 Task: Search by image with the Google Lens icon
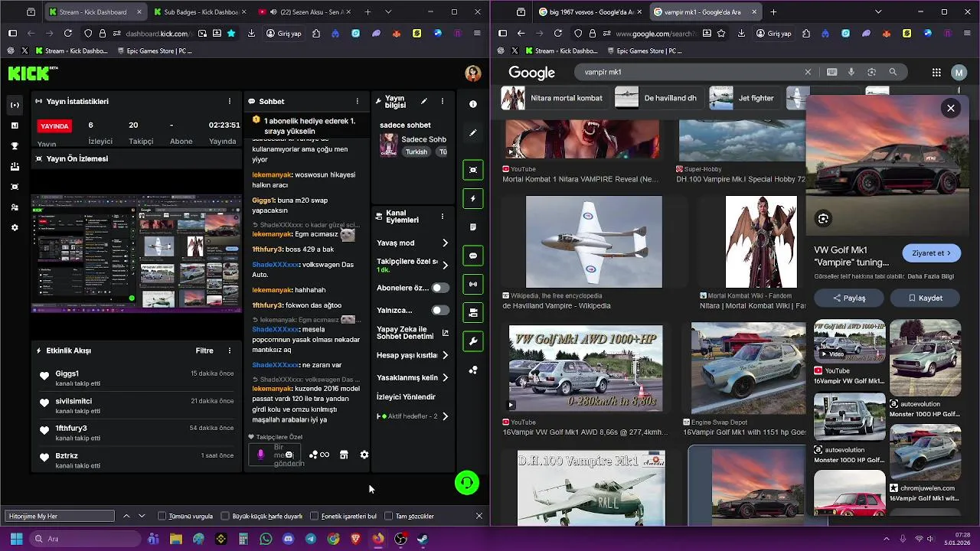coord(871,72)
